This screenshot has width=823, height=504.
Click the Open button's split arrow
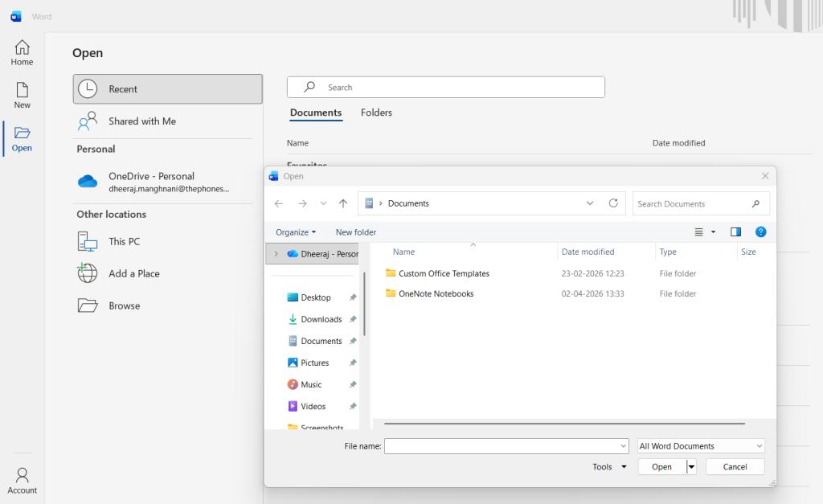[691, 467]
